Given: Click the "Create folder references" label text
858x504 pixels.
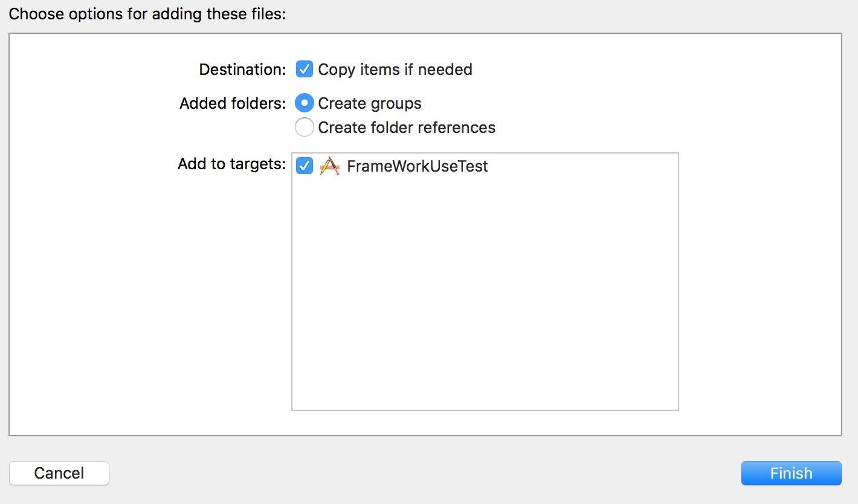Looking at the screenshot, I should (x=407, y=128).
